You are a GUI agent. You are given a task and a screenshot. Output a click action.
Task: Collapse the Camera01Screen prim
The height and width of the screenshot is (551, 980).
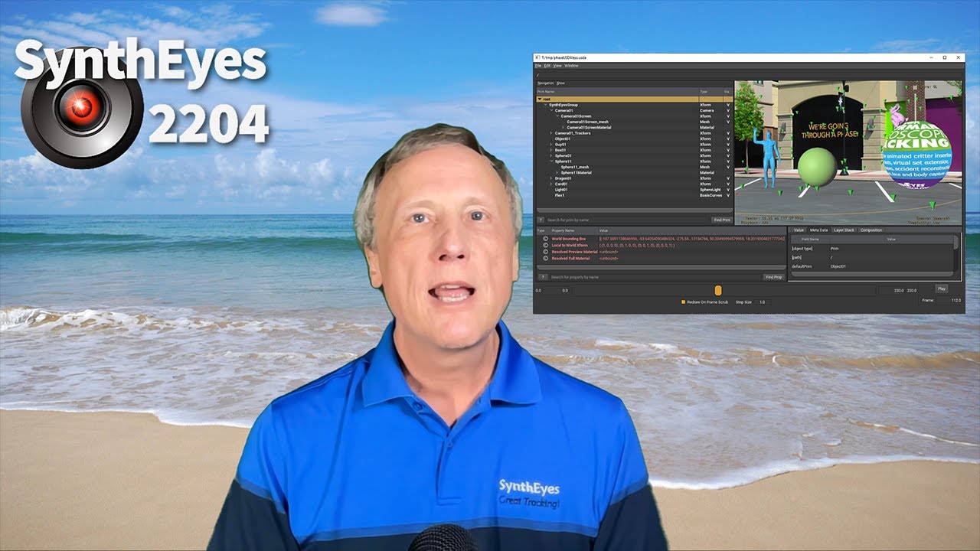557,116
